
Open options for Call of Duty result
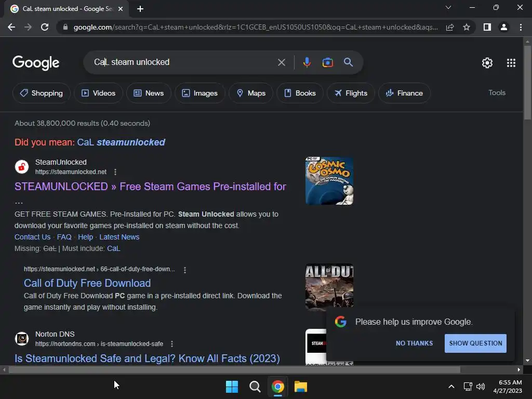(185, 270)
